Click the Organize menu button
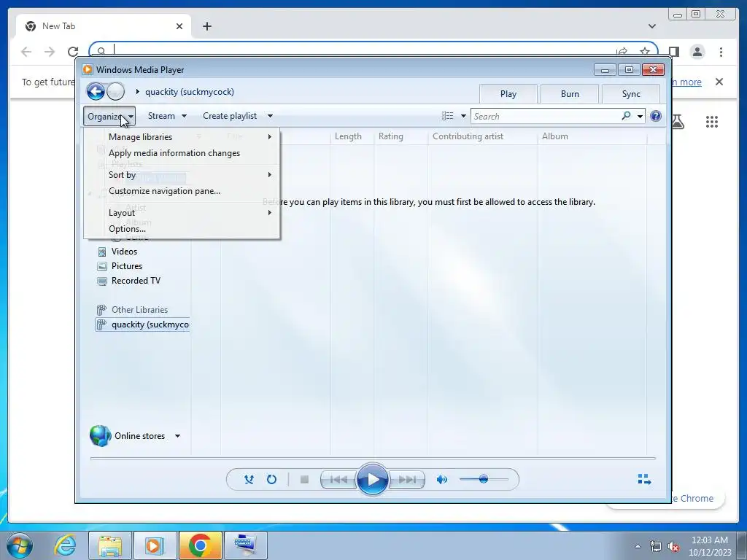 tap(109, 116)
